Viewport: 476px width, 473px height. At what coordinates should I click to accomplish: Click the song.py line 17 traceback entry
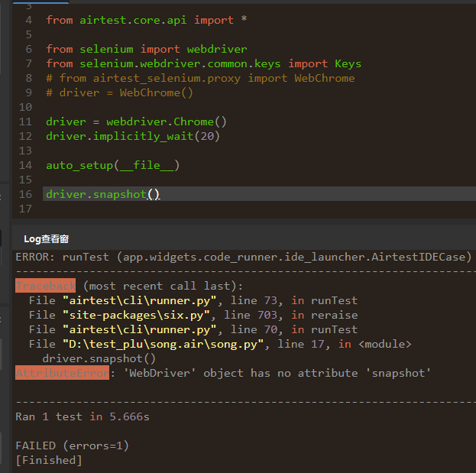(220, 345)
